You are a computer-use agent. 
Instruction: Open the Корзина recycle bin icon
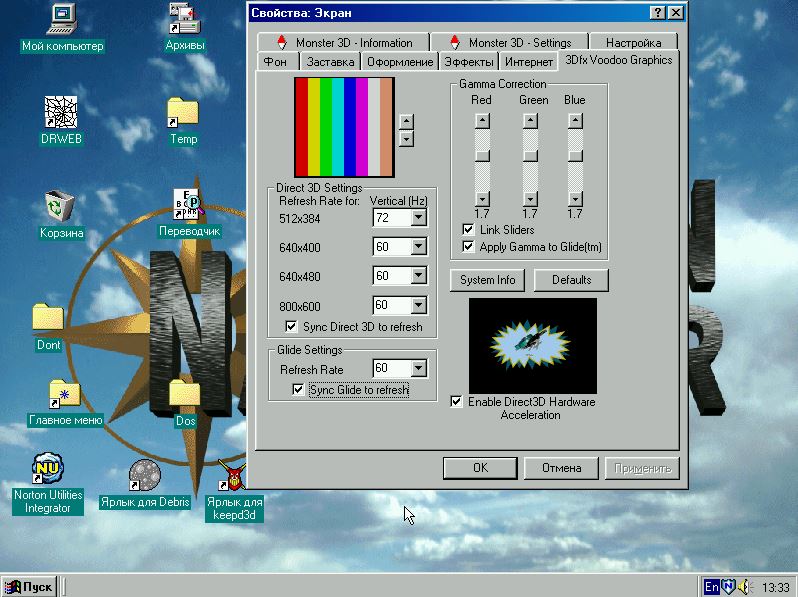61,207
